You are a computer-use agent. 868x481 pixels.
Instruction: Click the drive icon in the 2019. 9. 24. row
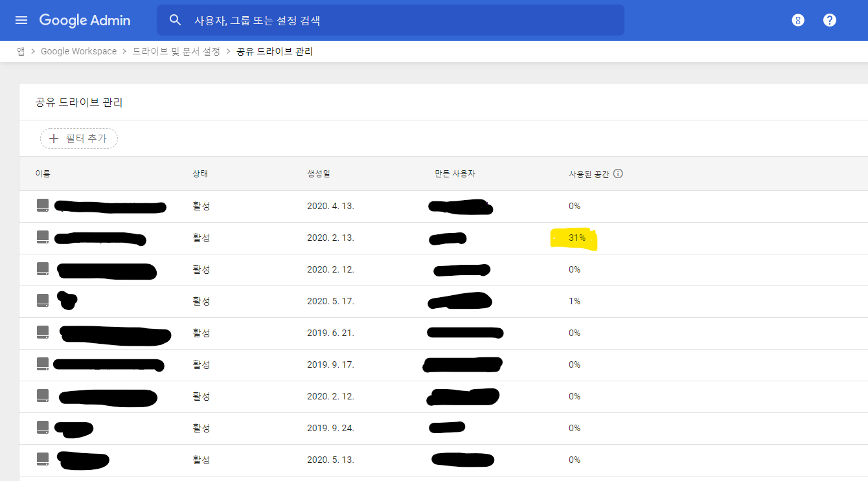(x=43, y=428)
